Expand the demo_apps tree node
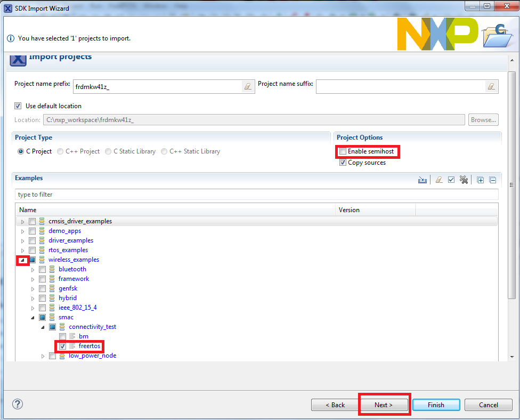Viewport: 520px width, 420px height. [x=22, y=231]
